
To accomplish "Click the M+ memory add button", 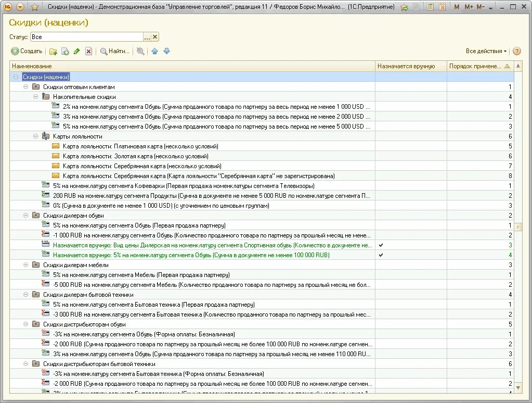I will coord(469,7).
